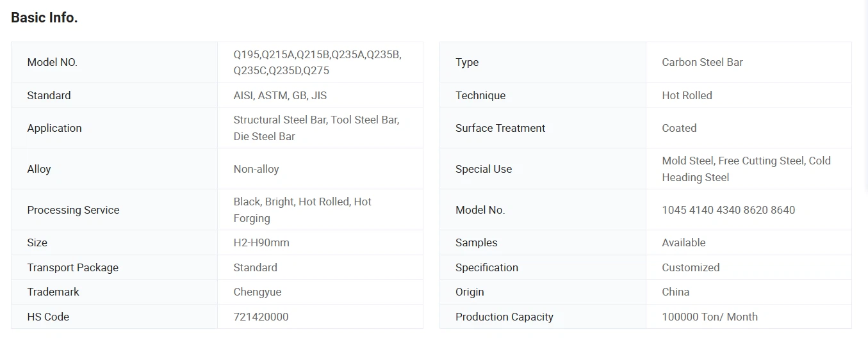This screenshot has width=868, height=341.
Task: Click the 1045 4140 4340 model value
Action: [x=728, y=210]
